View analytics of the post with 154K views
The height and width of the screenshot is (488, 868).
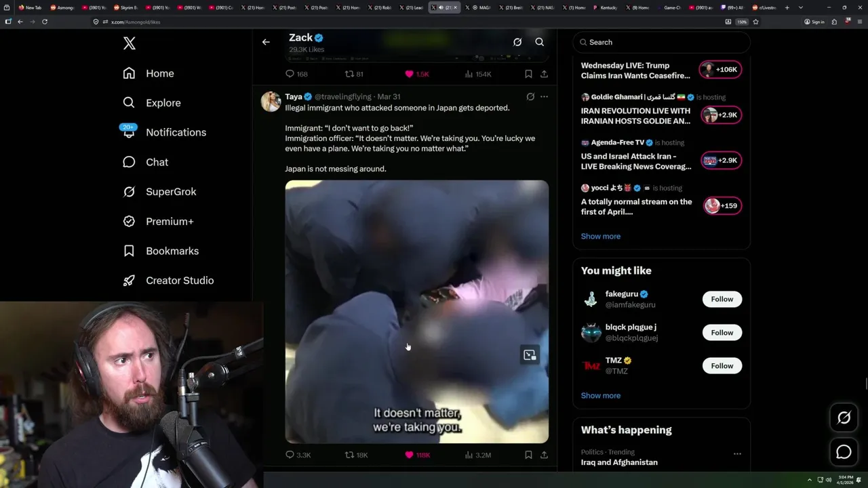coord(478,74)
